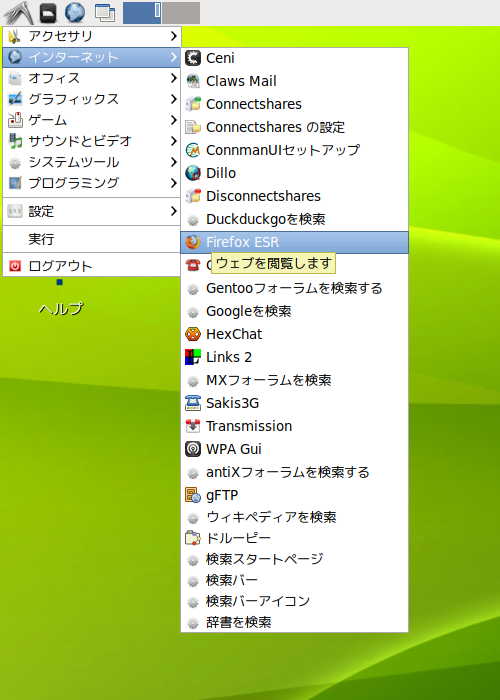Click the Sakis3G icon
This screenshot has width=500, height=700.
(x=193, y=403)
